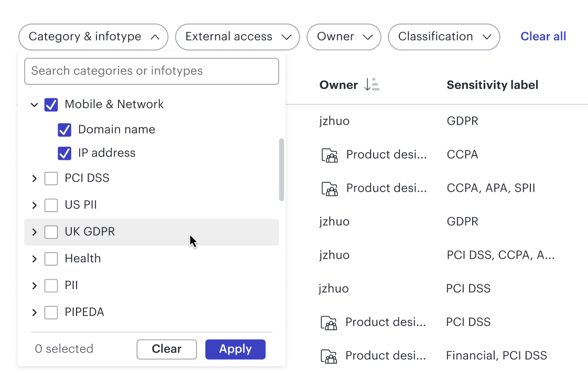The image size is (588, 373).
Task: Click the Owner column sort icon
Action: pyautogui.click(x=372, y=85)
